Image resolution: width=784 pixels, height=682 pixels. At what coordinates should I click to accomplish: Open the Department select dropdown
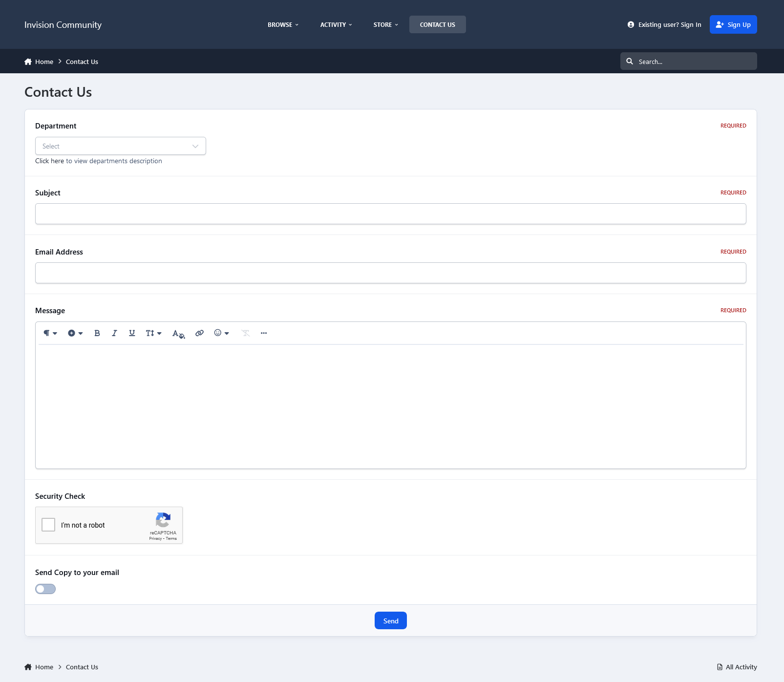pos(121,146)
